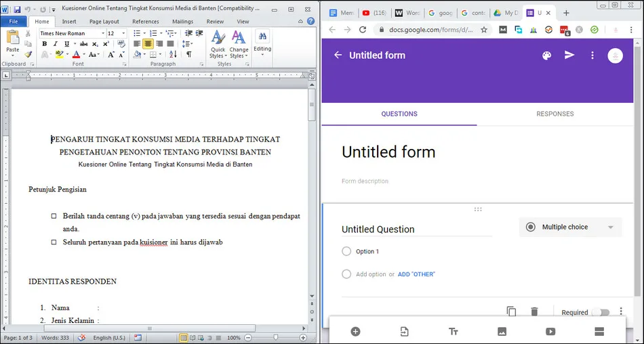The image size is (644, 344).
Task: Click Word zoom out minus button
Action: pos(247,338)
